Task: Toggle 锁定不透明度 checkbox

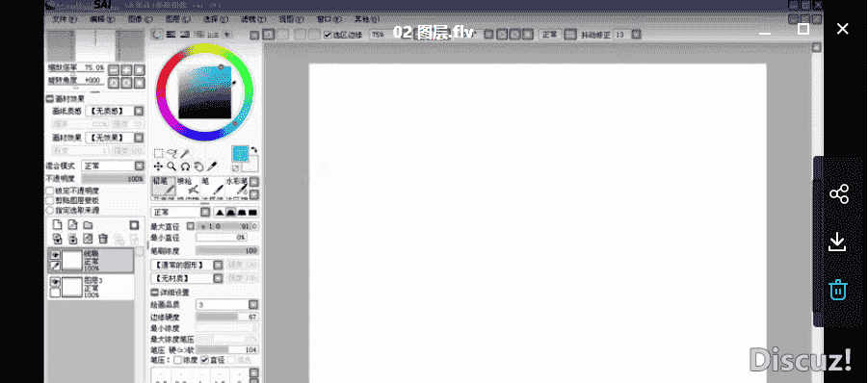Action: click(x=50, y=191)
